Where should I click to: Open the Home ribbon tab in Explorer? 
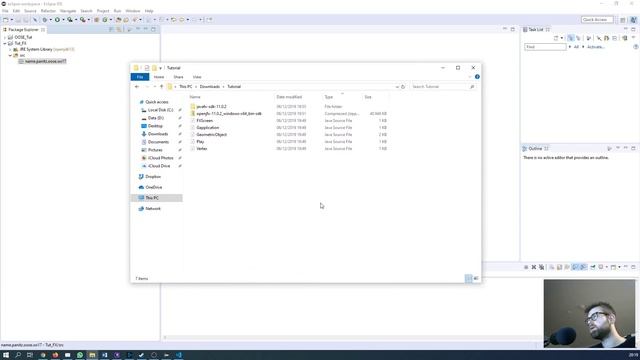pyautogui.click(x=159, y=77)
